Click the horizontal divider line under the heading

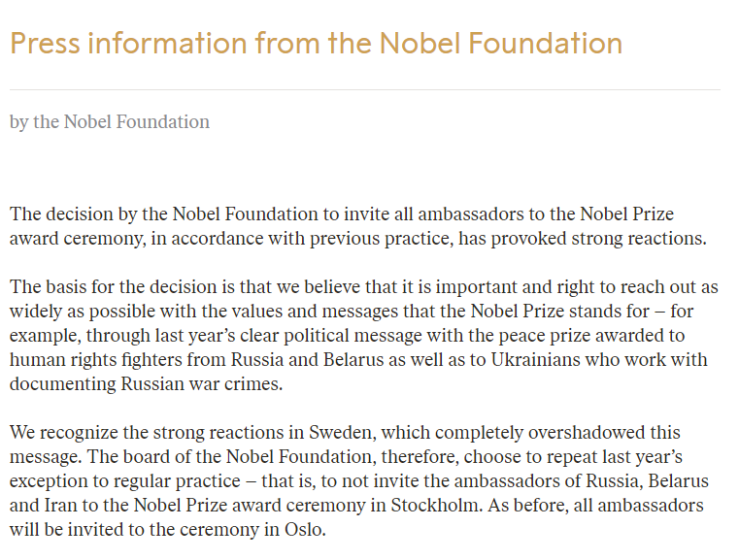(364, 90)
